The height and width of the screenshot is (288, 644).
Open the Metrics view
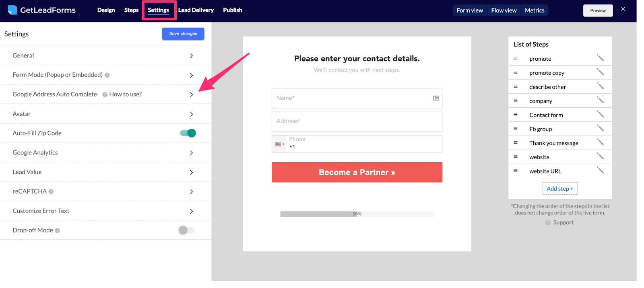[535, 10]
